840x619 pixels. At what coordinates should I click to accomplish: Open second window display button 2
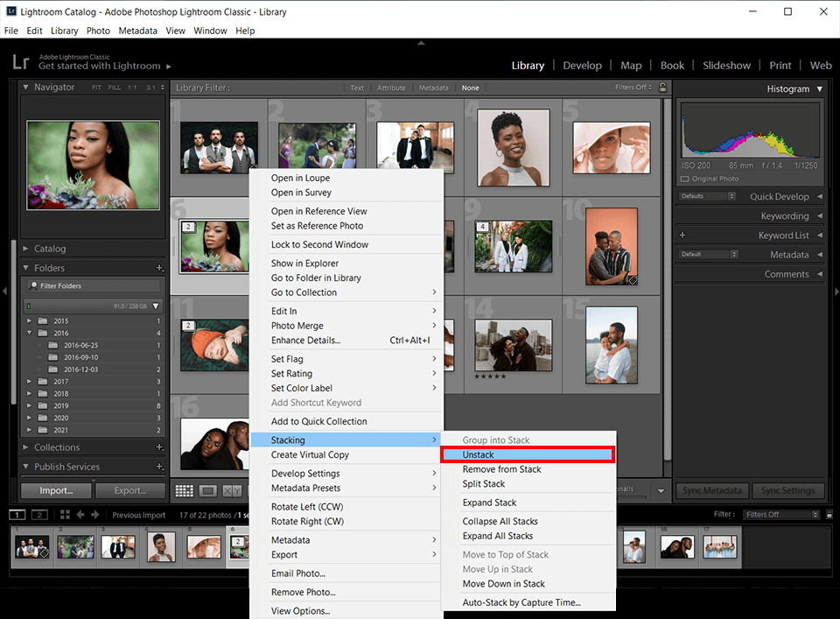(x=39, y=515)
